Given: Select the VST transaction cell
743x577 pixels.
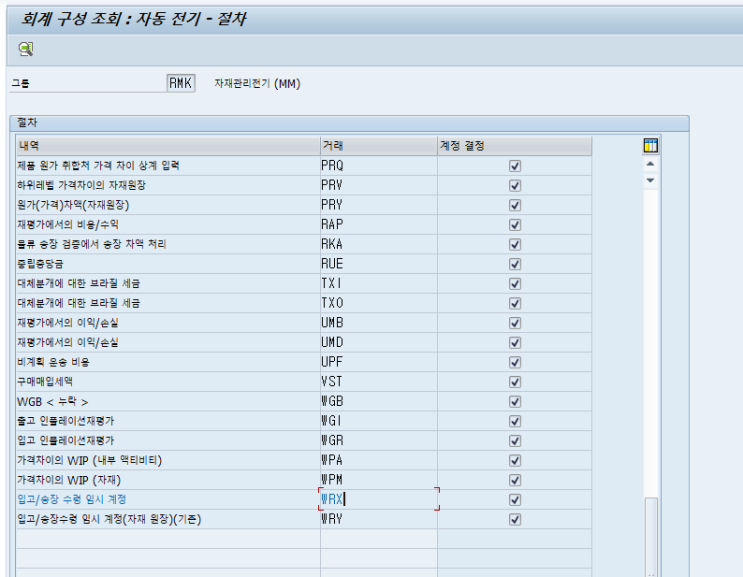Looking at the screenshot, I should pyautogui.click(x=379, y=382).
